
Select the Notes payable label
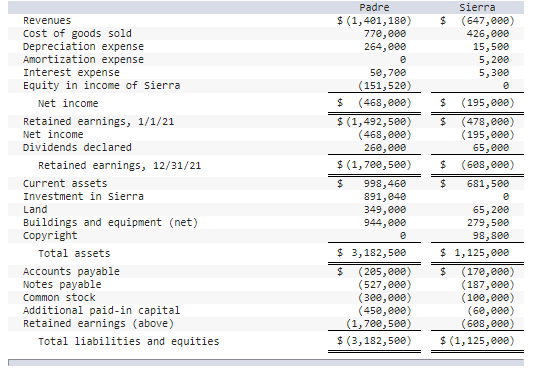pyautogui.click(x=62, y=284)
